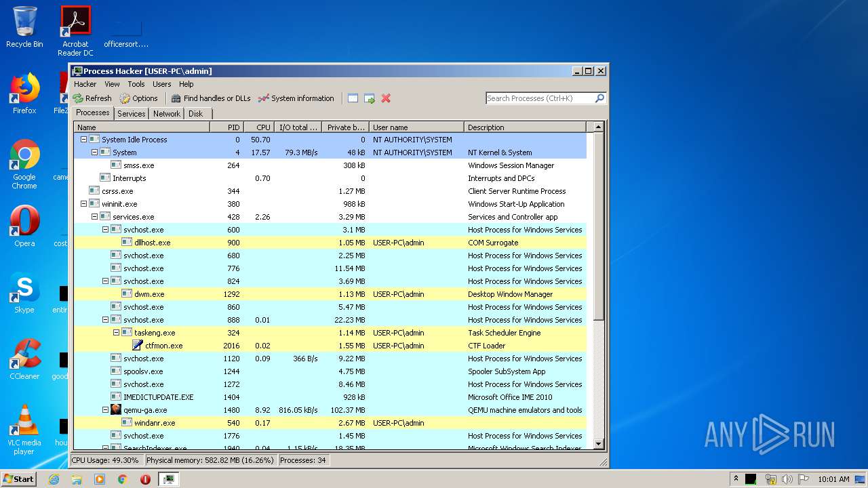868x488 pixels.
Task: Open the VLC media player desktop icon
Action: 24,430
